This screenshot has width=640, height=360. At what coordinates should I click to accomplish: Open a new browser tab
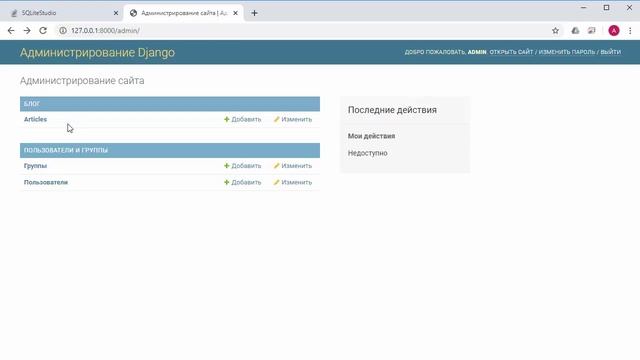pyautogui.click(x=254, y=13)
